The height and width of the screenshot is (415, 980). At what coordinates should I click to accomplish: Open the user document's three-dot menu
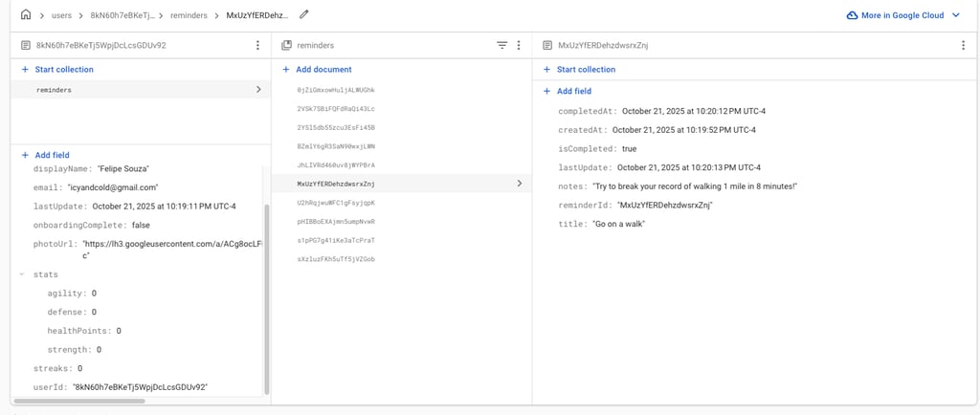pyautogui.click(x=257, y=45)
